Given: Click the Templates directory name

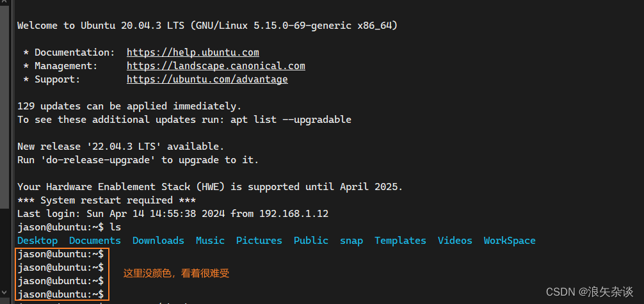Looking at the screenshot, I should click(x=400, y=241).
